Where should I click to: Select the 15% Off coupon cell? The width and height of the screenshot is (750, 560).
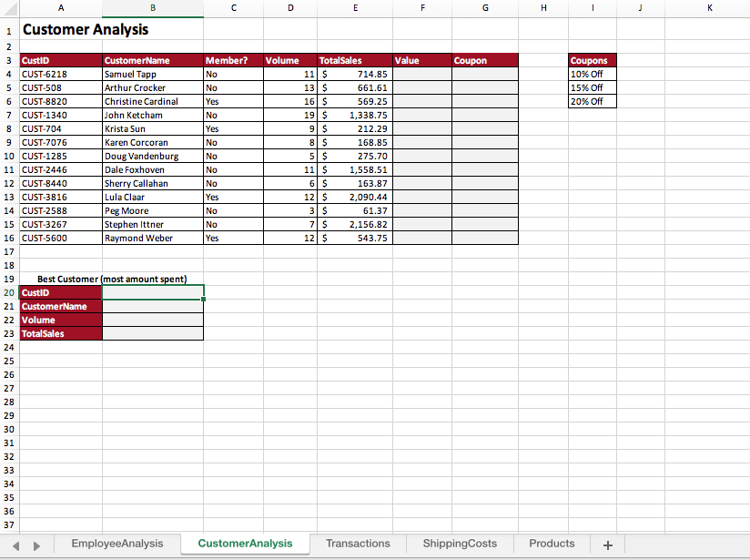click(x=593, y=87)
